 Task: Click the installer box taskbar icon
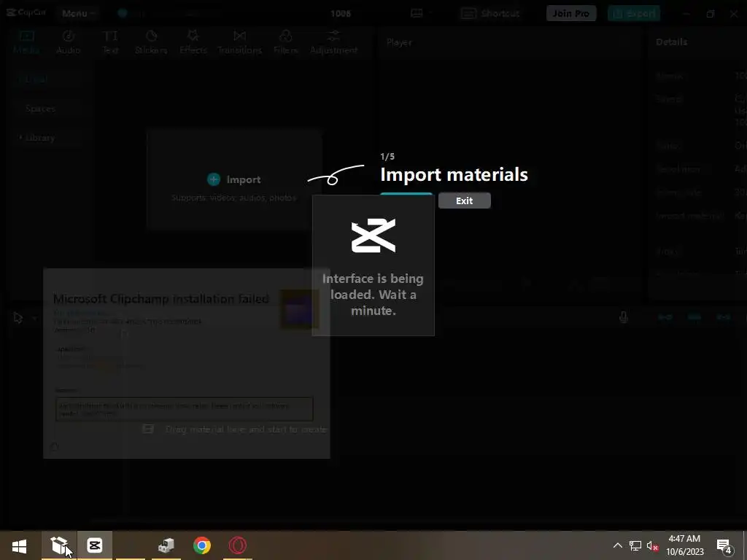pyautogui.click(x=59, y=545)
